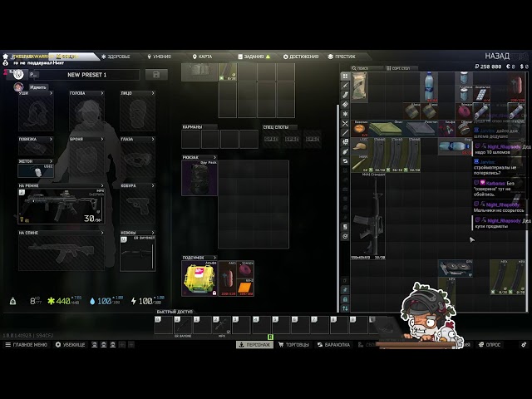Screen dimensions: 532x399
Task: Select the crossed fork and knife filter icon
Action: pos(345,124)
